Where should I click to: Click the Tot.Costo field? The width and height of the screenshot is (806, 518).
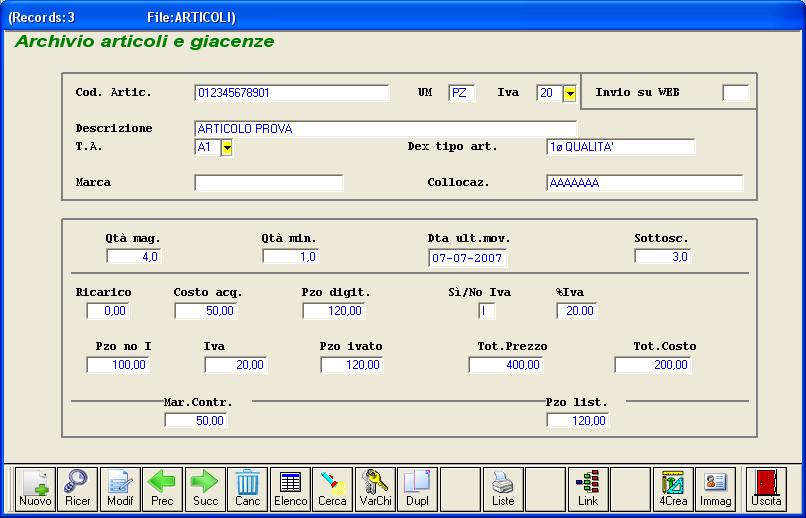pyautogui.click(x=653, y=365)
